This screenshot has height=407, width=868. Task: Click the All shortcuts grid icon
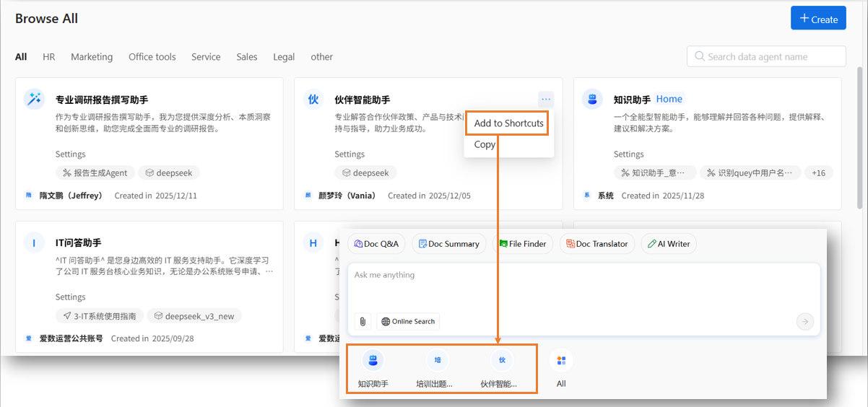(x=561, y=360)
